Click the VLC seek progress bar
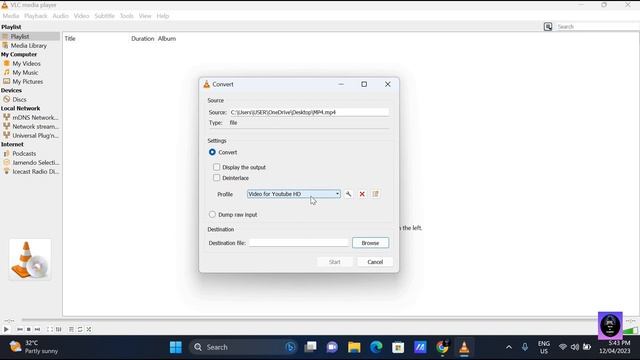The width and height of the screenshot is (640, 360). (310, 320)
